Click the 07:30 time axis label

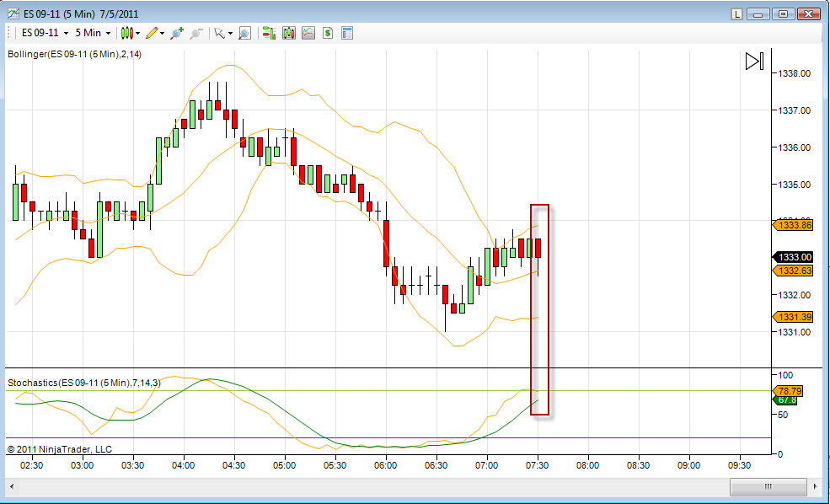click(x=538, y=465)
